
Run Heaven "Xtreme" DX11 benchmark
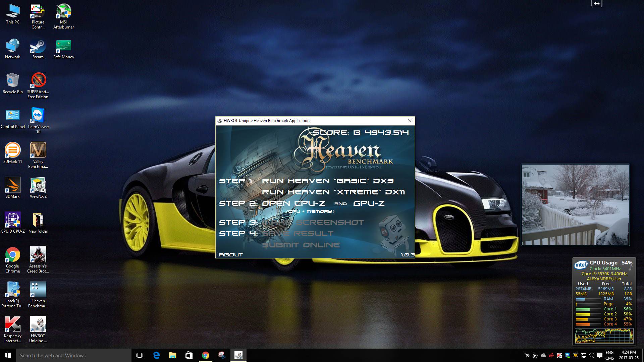(333, 192)
